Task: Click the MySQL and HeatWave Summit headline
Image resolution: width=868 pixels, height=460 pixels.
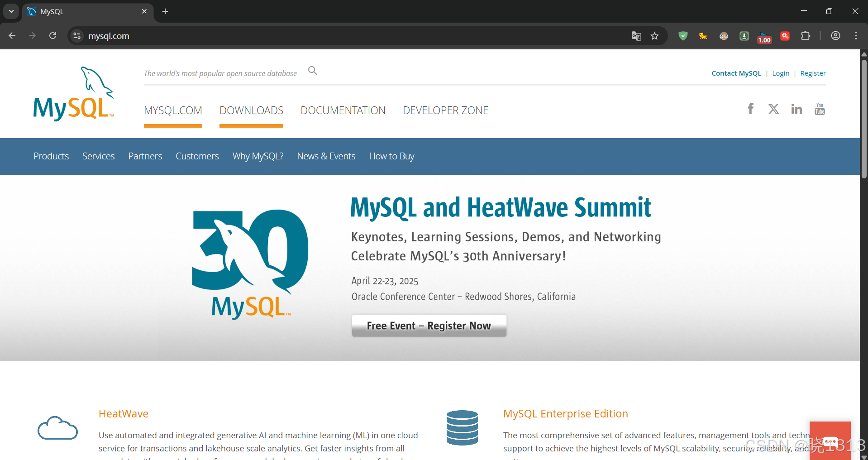Action: 501,208
